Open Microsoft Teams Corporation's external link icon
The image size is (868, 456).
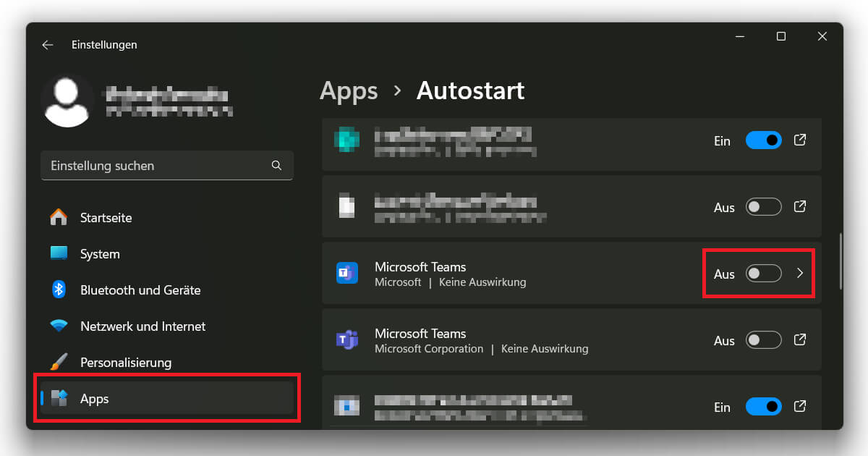coord(799,340)
